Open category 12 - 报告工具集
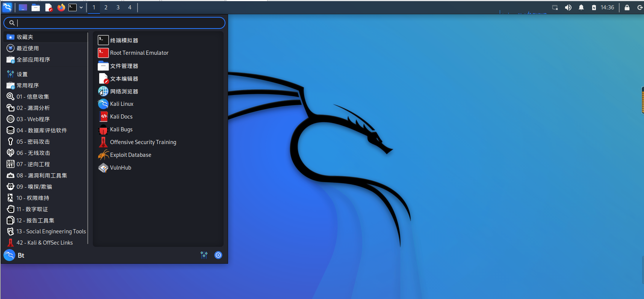 pyautogui.click(x=46, y=221)
